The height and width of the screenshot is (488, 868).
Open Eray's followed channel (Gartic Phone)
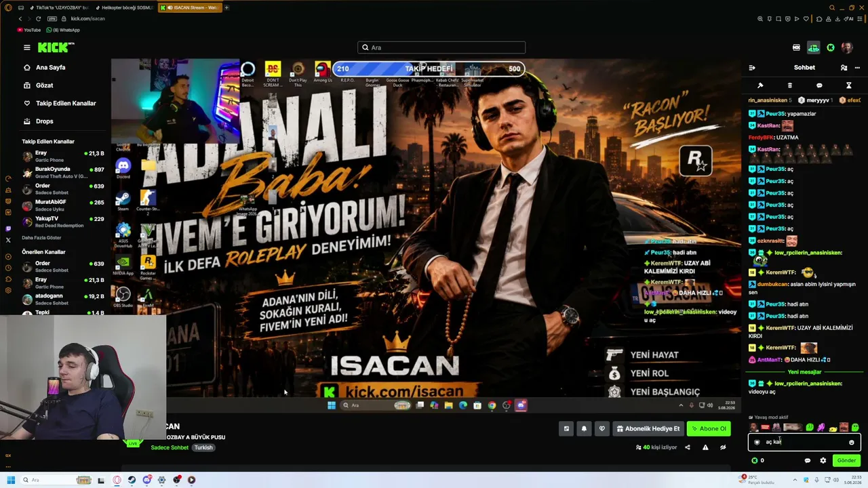(63, 157)
